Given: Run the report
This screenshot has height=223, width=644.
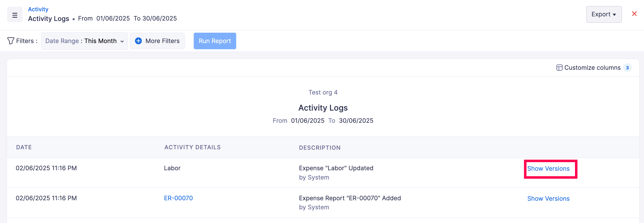Looking at the screenshot, I should click(215, 41).
